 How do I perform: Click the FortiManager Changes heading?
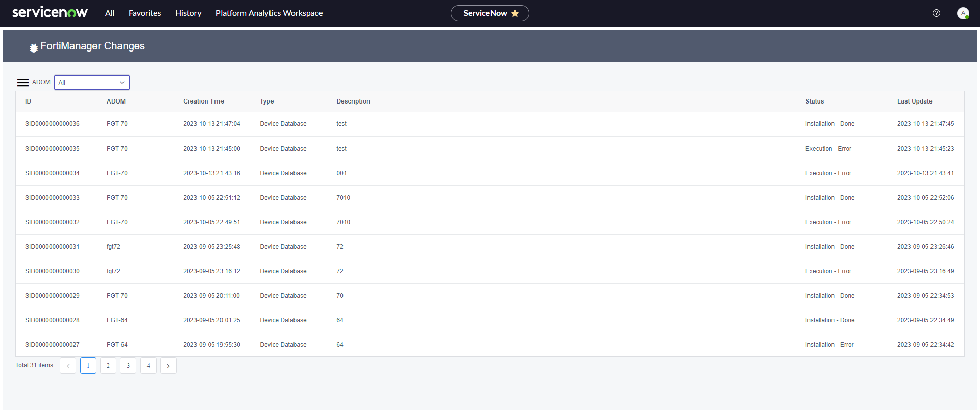click(93, 46)
